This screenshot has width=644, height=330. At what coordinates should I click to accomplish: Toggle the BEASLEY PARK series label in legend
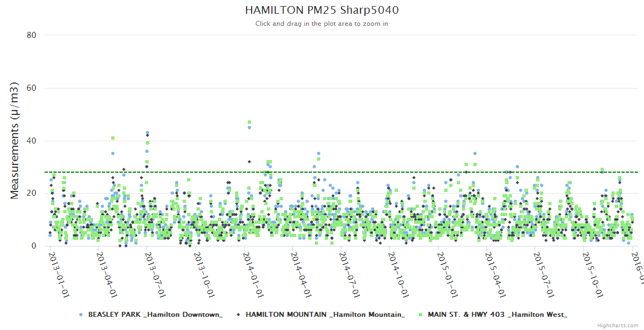click(155, 315)
